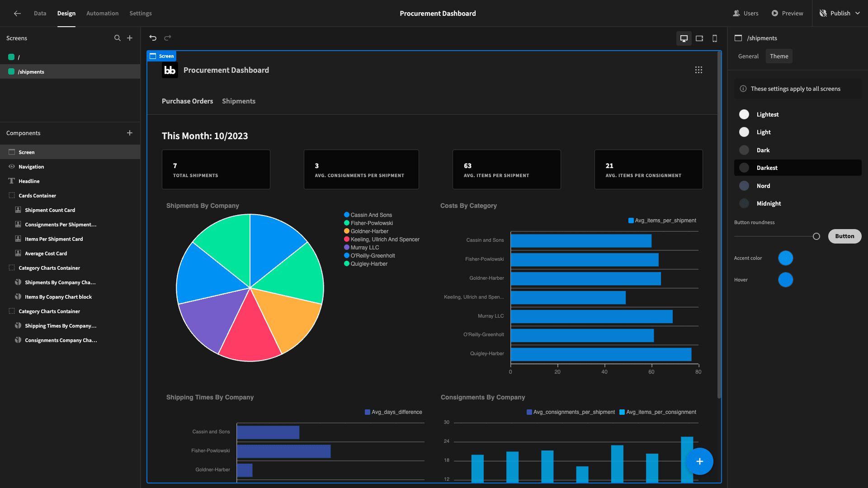Viewport: 868px width, 488px height.
Task: Select the Nord theme option
Action: [x=798, y=186]
